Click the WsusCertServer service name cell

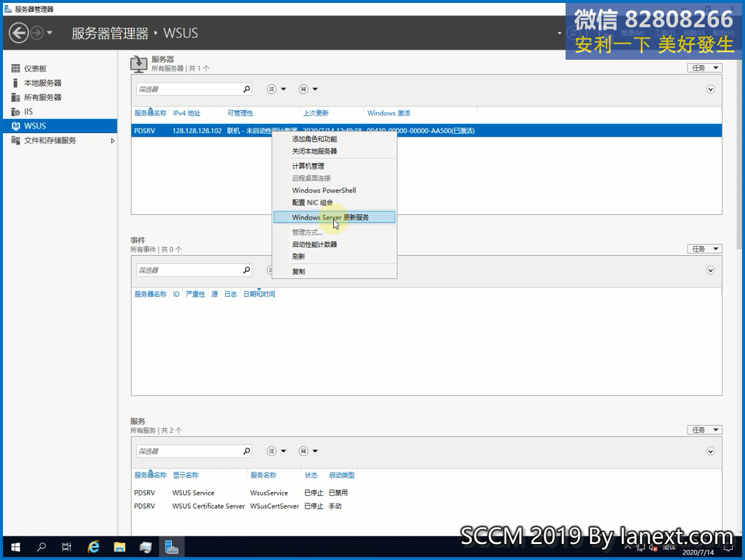[x=275, y=506]
